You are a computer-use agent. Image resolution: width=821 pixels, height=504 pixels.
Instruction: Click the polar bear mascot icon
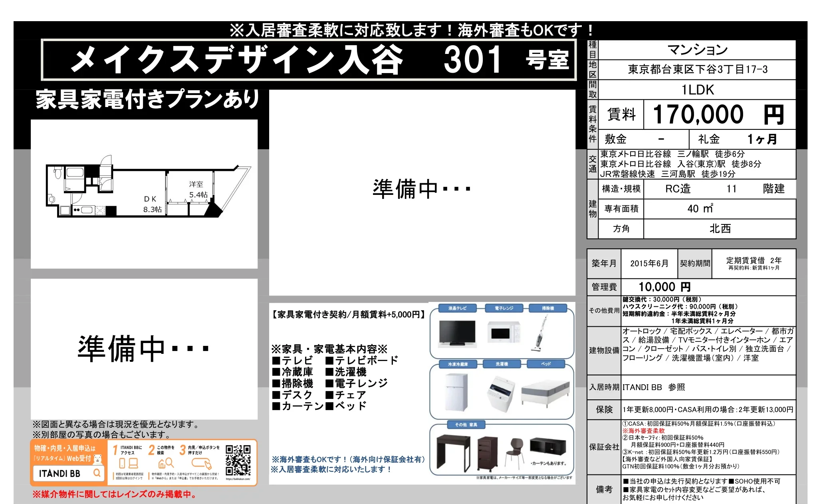(97, 458)
